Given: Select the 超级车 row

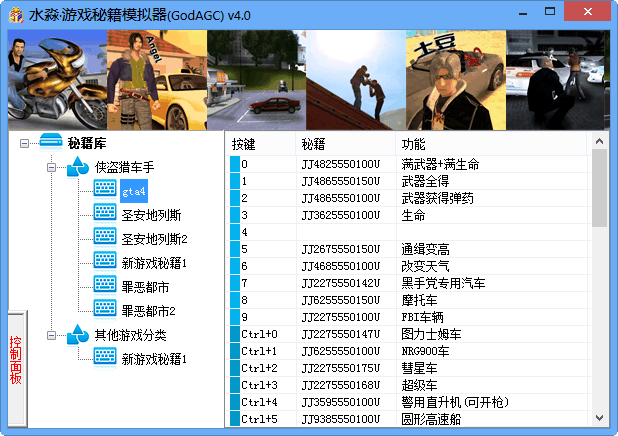Looking at the screenshot, I should point(410,385).
